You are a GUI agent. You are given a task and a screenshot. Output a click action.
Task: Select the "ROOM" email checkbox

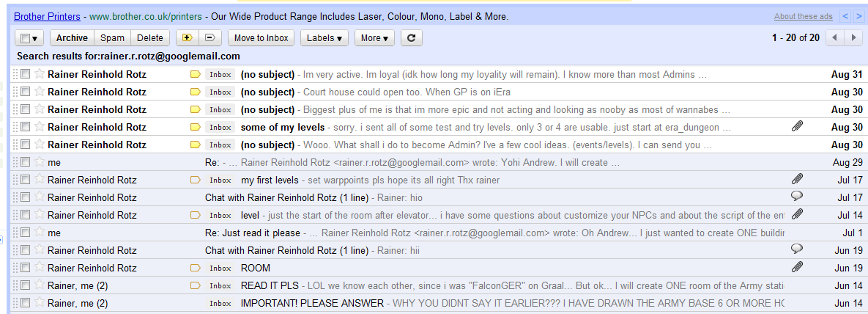click(x=26, y=268)
